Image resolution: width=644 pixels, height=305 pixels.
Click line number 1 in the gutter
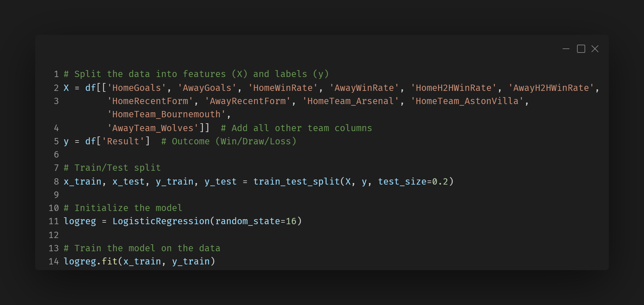[56, 74]
